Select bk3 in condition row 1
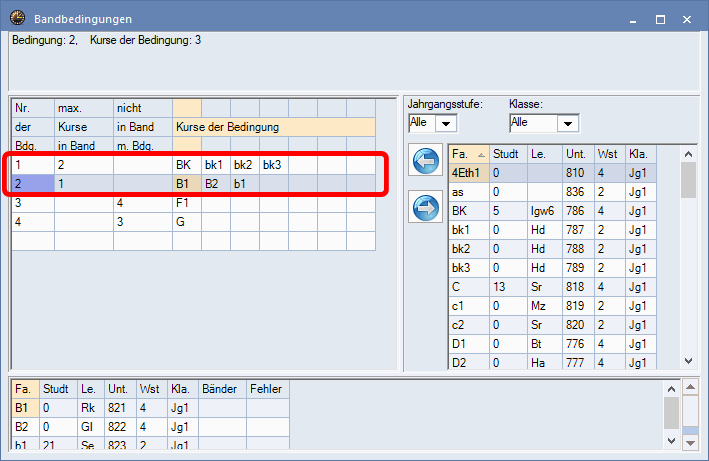Viewport: 709px width, 461px height. click(x=273, y=164)
